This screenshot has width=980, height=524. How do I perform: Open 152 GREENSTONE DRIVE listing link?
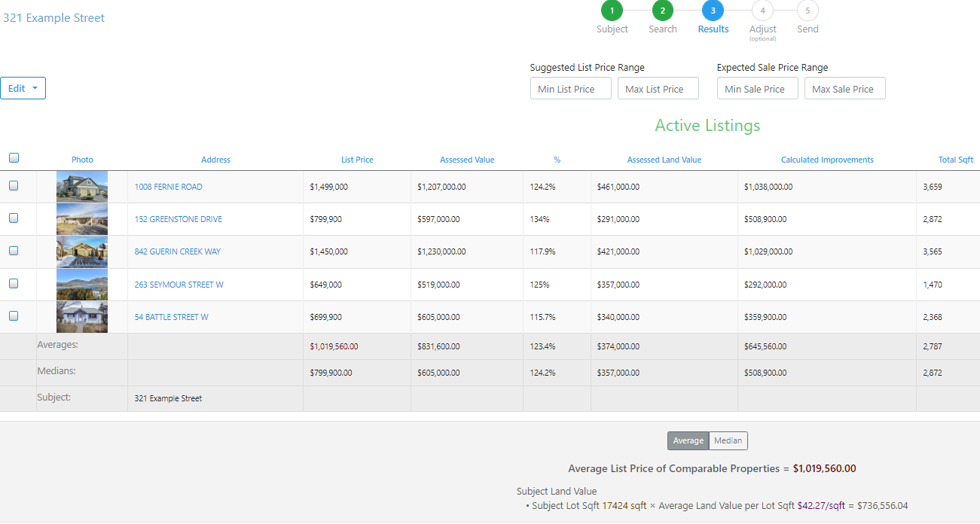click(179, 219)
